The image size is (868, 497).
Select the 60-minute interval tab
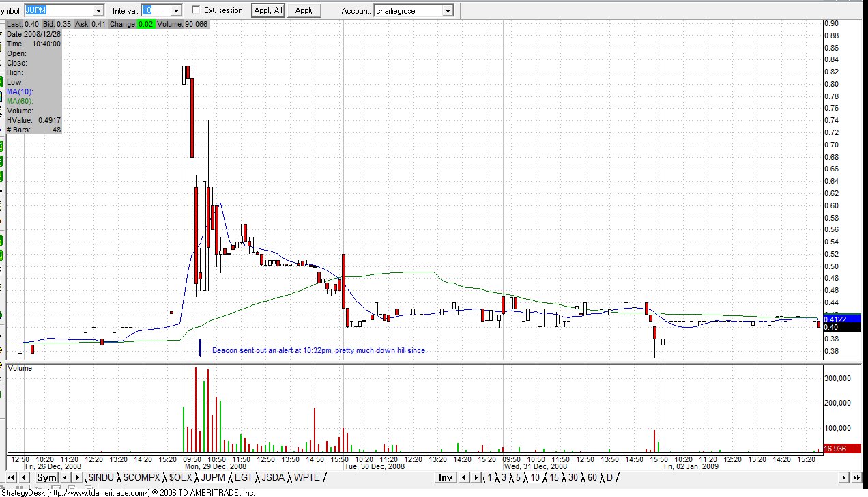(592, 478)
